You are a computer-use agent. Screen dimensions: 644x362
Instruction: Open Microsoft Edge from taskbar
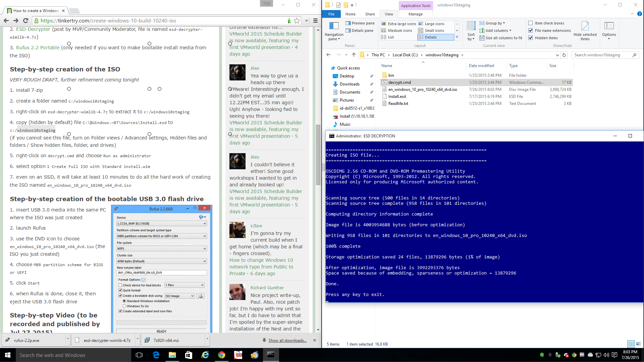(156, 355)
